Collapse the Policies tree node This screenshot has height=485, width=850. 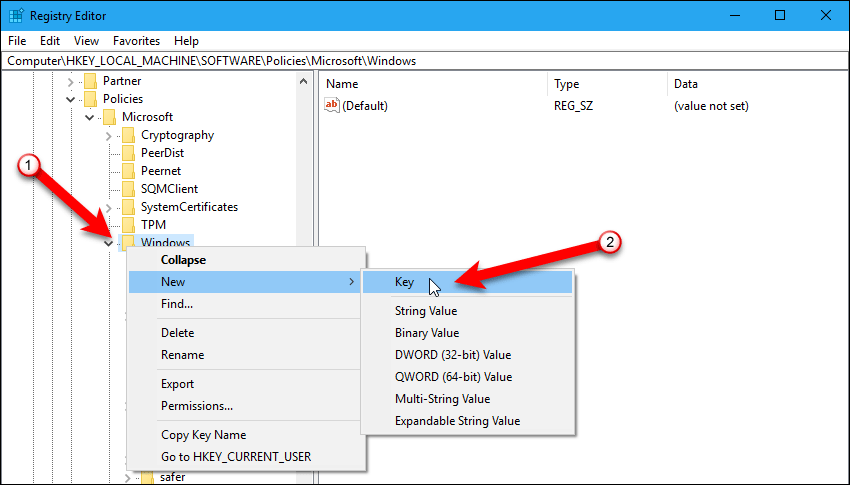click(x=70, y=99)
